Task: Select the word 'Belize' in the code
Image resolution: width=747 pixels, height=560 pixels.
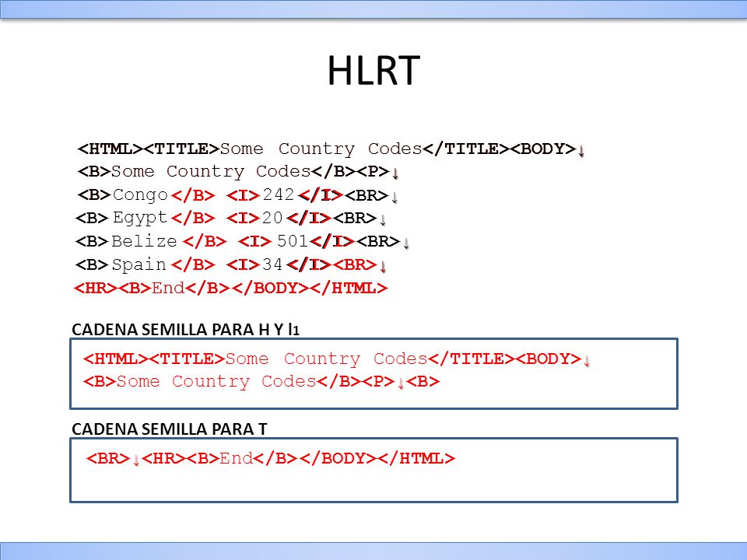Action: click(145, 241)
